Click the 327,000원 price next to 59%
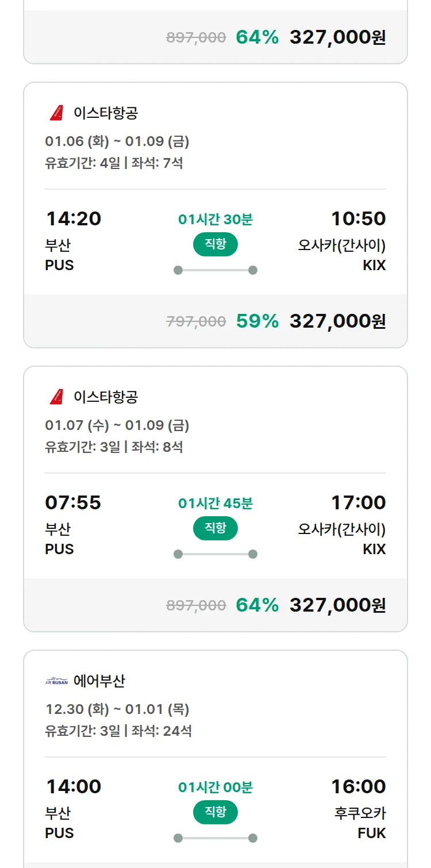The image size is (431, 868). click(x=337, y=321)
